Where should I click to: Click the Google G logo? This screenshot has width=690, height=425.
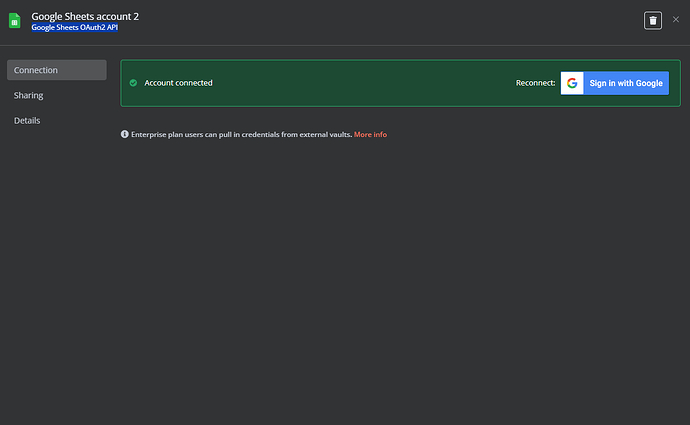[572, 83]
